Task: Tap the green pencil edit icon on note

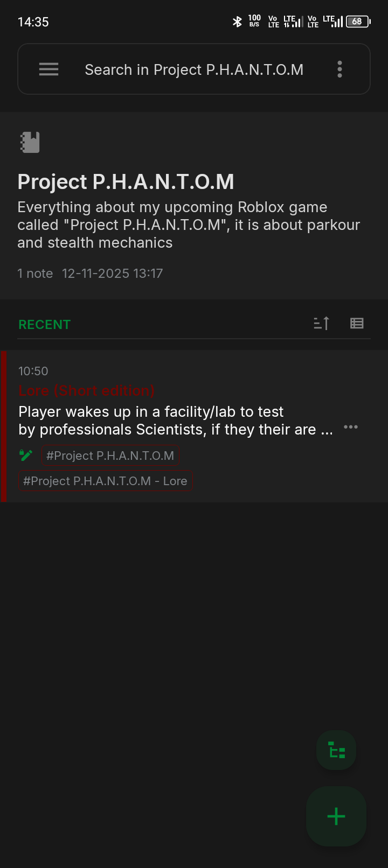Action: (26, 456)
